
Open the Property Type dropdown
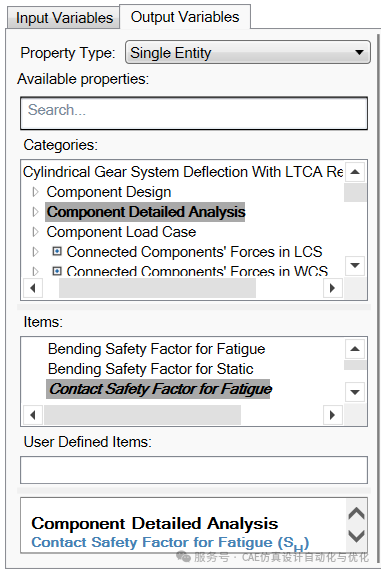[248, 53]
